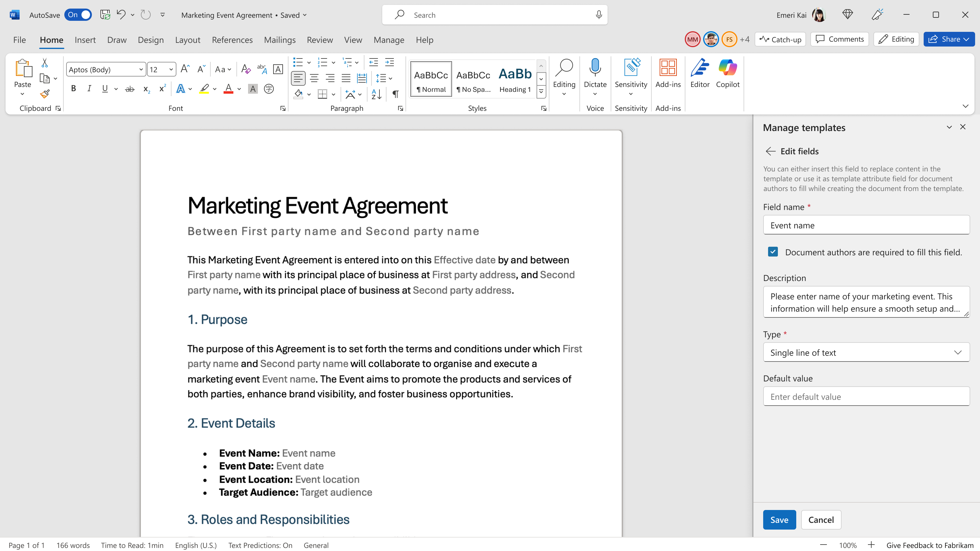Apply Bold formatting with the B icon
980x551 pixels.
point(73,88)
